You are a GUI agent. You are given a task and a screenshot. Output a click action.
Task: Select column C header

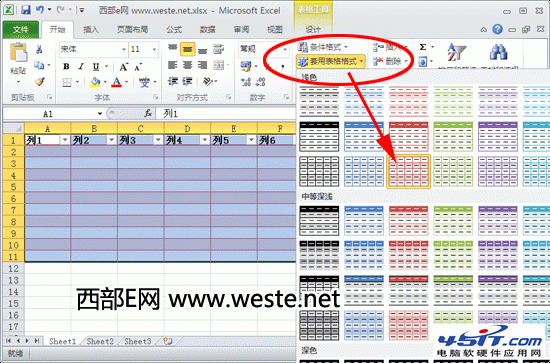(140, 129)
